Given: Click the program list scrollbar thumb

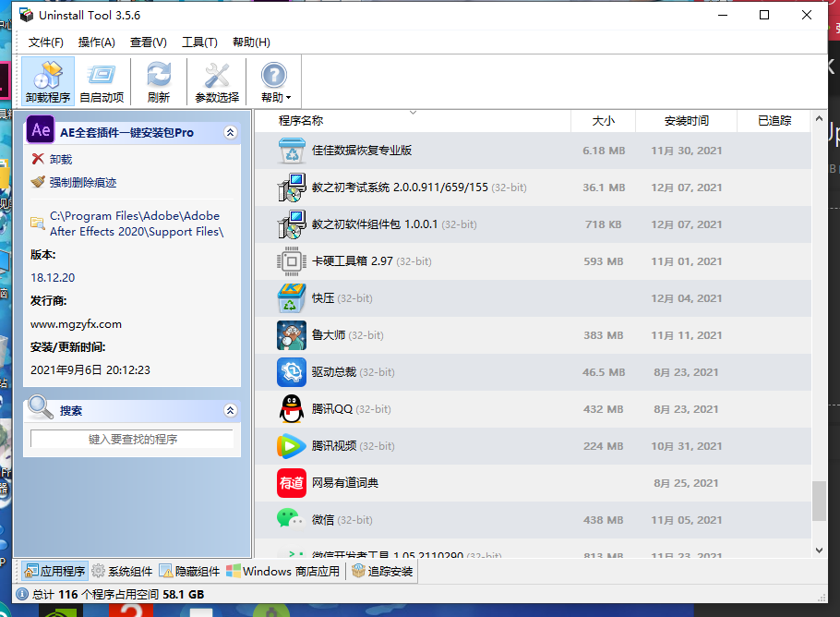Looking at the screenshot, I should [819, 502].
